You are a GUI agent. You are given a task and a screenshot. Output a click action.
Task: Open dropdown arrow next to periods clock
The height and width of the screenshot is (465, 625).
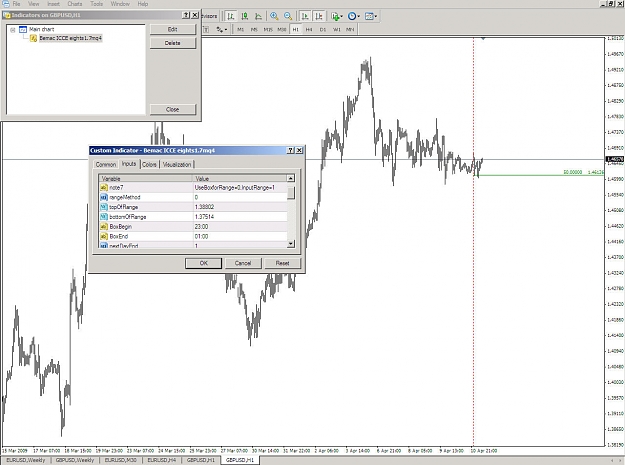[x=358, y=16]
